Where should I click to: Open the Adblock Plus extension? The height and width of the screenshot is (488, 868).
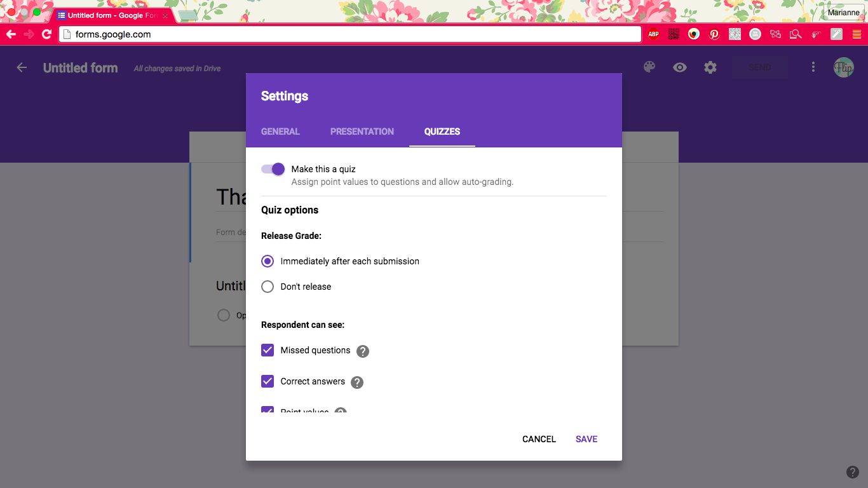click(x=653, y=34)
